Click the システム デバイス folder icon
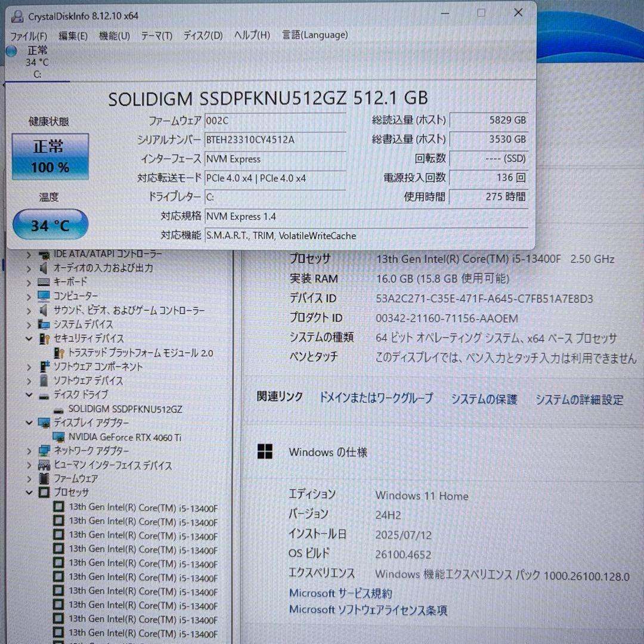644x644 pixels. 44,324
